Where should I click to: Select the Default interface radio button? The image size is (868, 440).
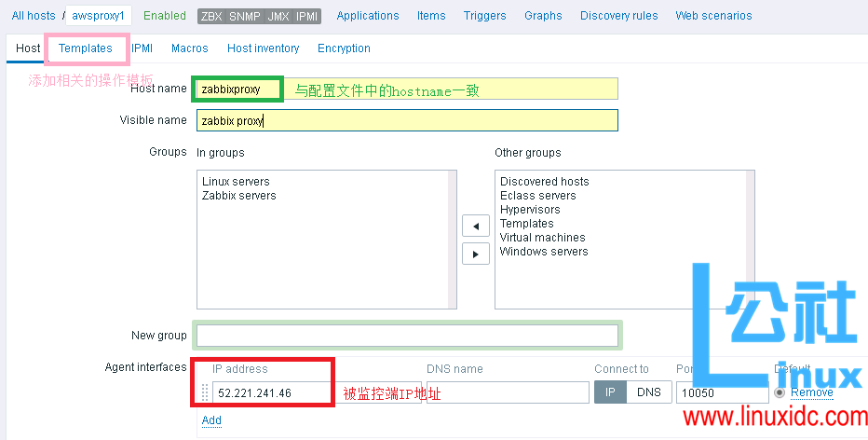[780, 392]
